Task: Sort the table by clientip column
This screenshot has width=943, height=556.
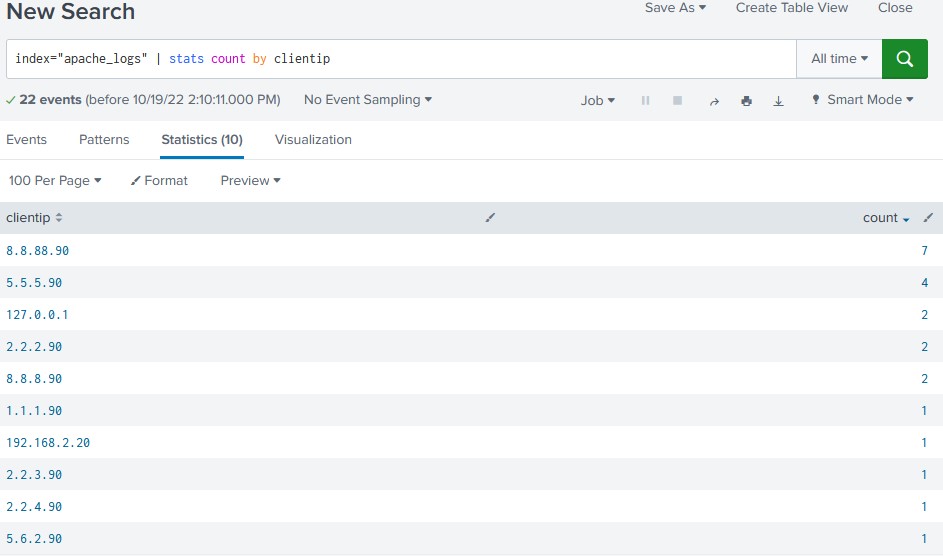Action: coord(35,218)
